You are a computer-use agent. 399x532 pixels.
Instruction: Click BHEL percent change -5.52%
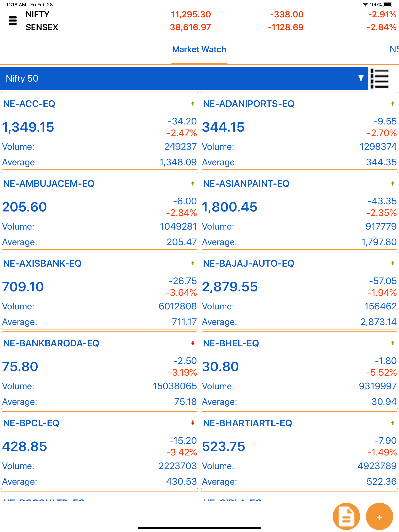pyautogui.click(x=381, y=373)
